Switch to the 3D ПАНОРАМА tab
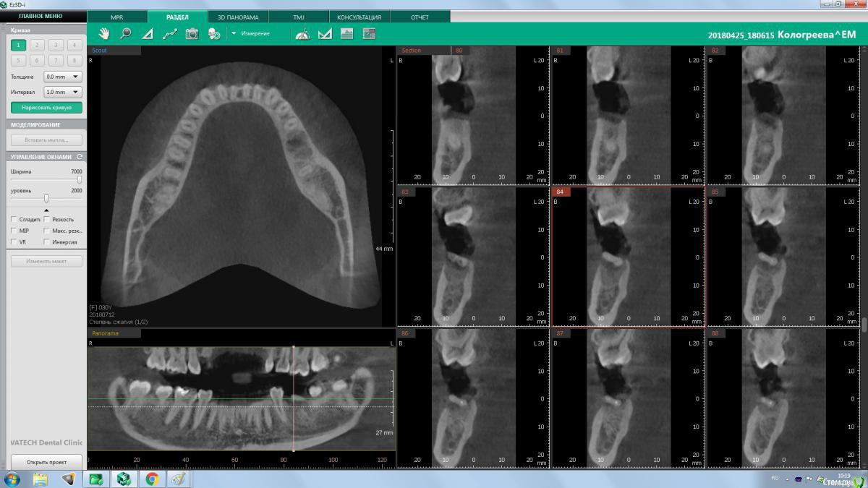Viewport: 868px width, 488px height. tap(238, 17)
